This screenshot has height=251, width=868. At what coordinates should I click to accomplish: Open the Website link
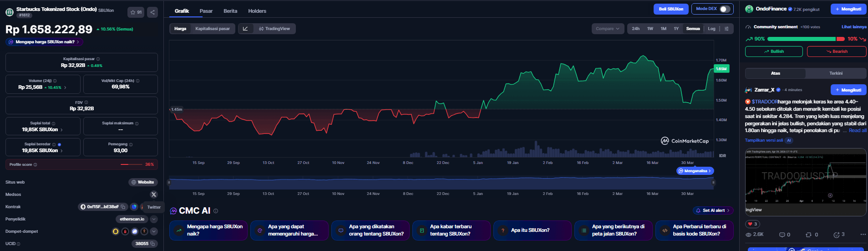143,182
